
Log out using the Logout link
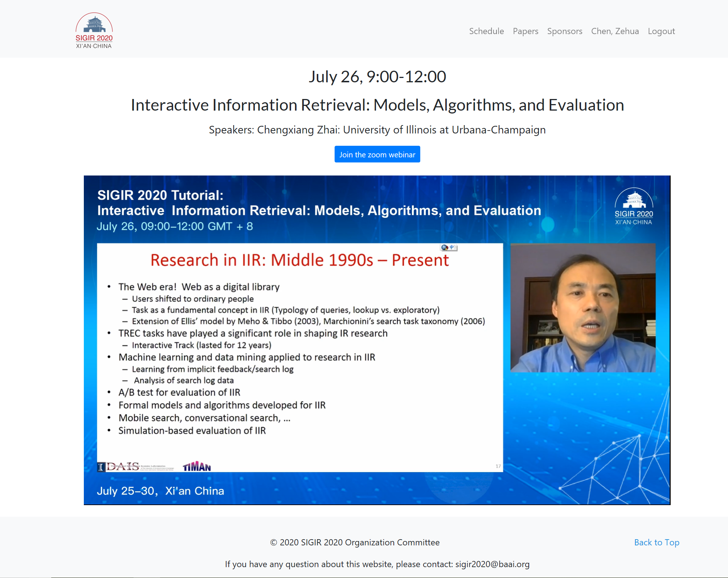(x=661, y=31)
